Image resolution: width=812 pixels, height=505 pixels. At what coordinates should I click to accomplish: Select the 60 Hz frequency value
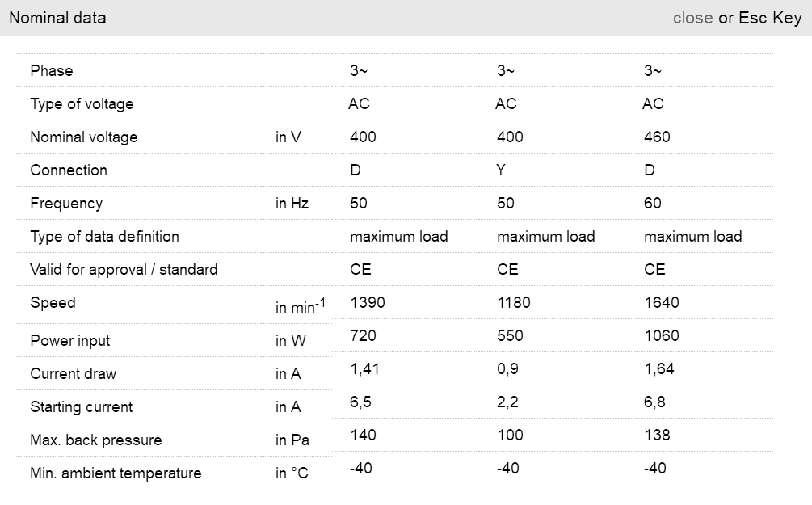[653, 204]
